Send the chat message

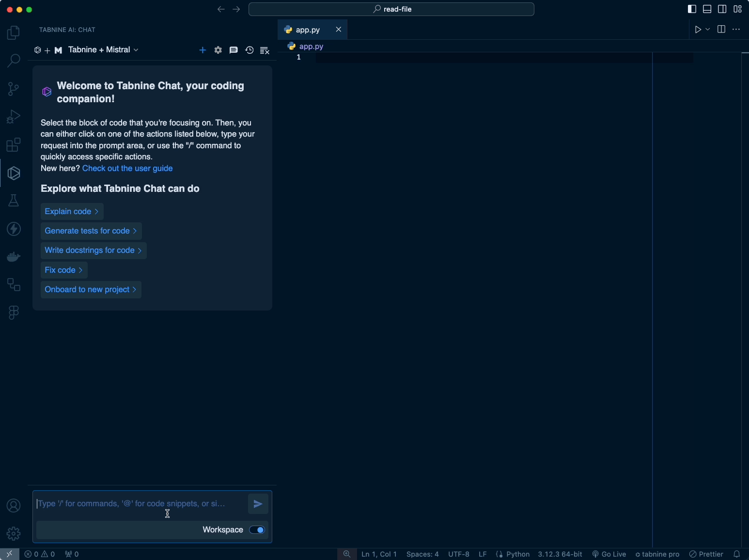tap(258, 504)
